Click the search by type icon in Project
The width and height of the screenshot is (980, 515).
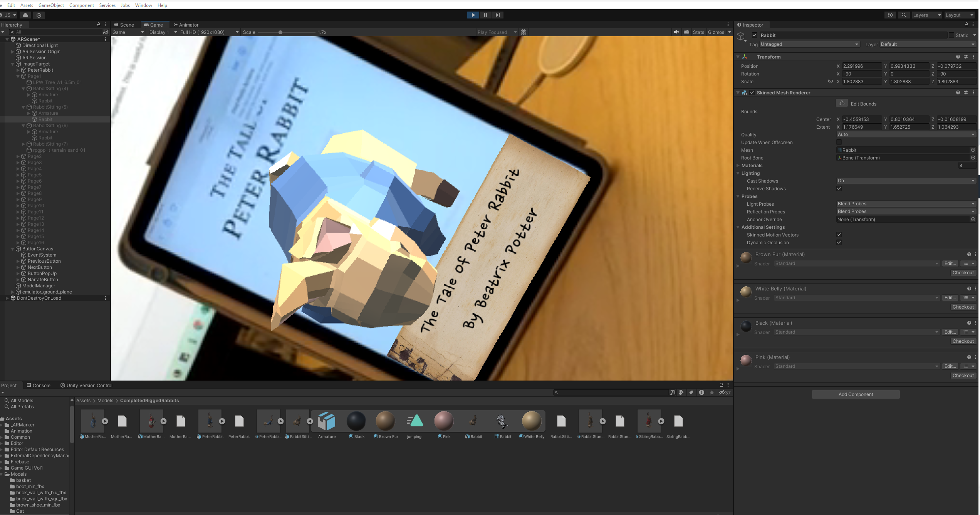(681, 393)
